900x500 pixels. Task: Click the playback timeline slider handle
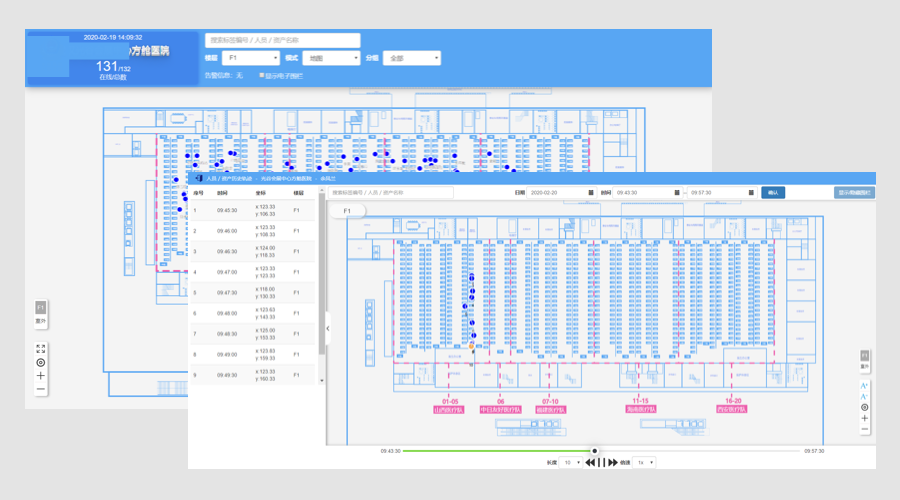(595, 451)
